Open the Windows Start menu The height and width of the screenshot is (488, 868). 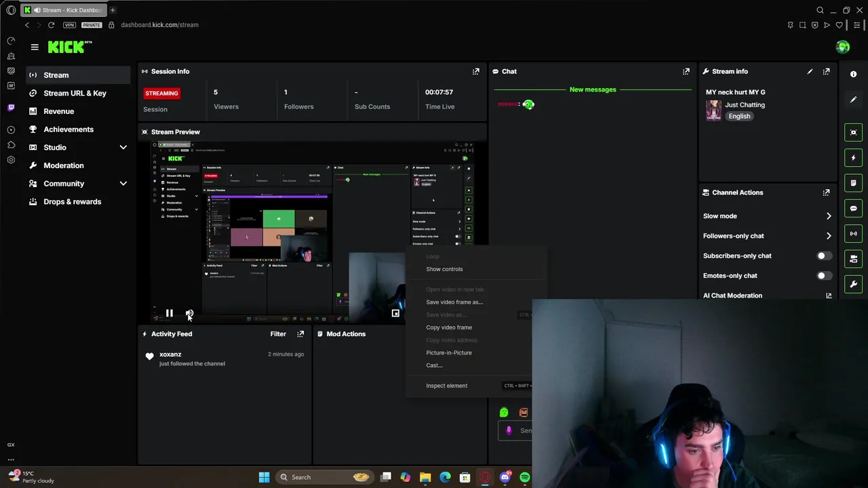point(264,477)
